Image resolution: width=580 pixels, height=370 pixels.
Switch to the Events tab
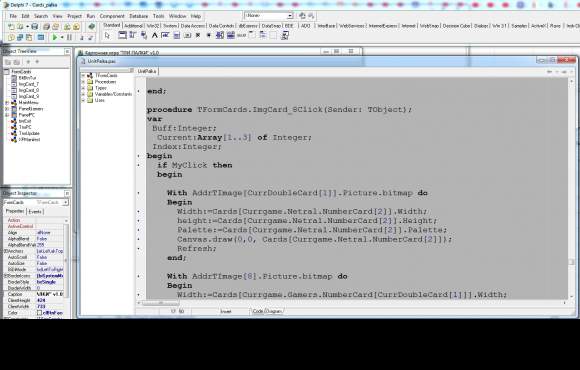tap(35, 212)
